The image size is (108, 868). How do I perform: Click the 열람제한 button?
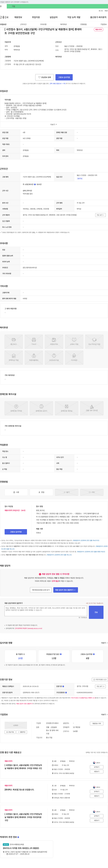pos(22,732)
